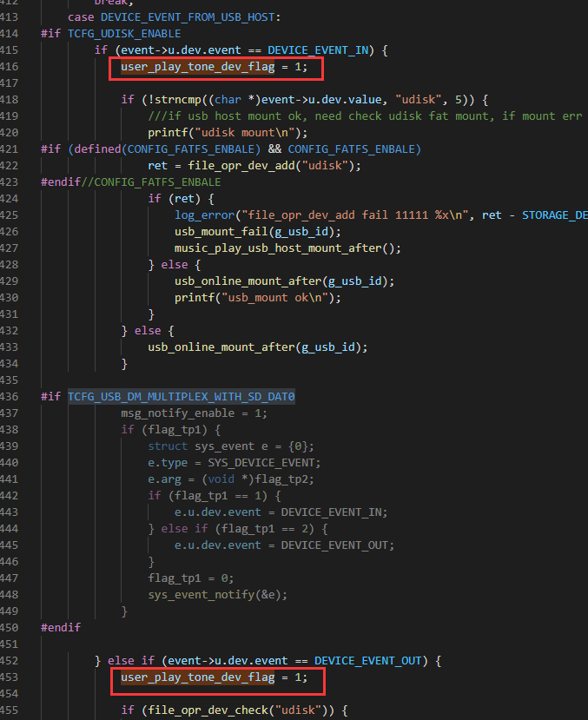Click usb_online_mount_after call on line 429
Screen dimensions: 588x720
point(284,282)
